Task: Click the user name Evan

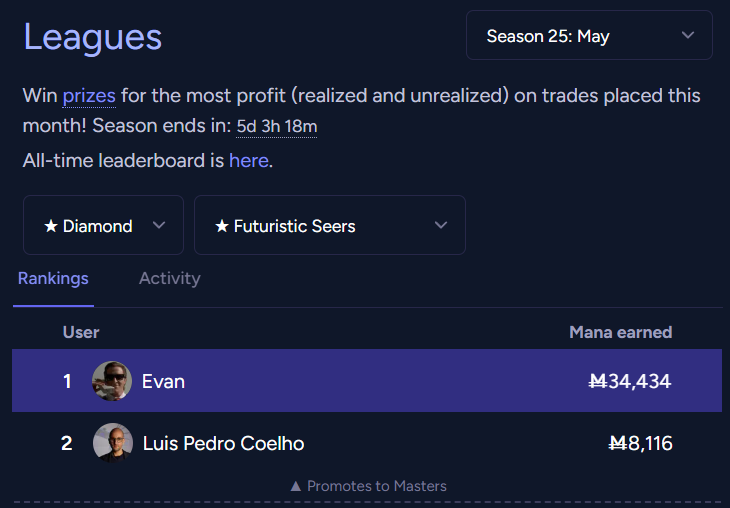Action: [x=163, y=382]
